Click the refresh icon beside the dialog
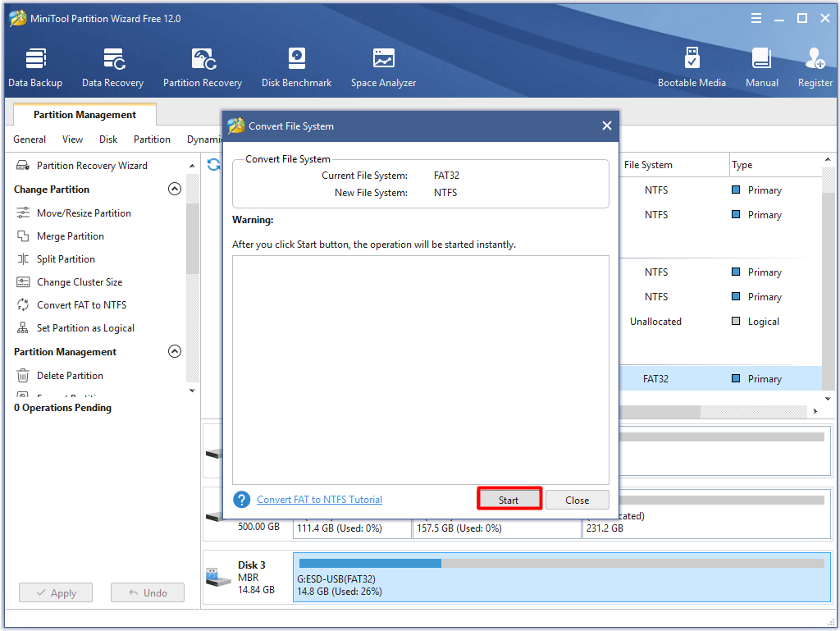 pos(214,165)
